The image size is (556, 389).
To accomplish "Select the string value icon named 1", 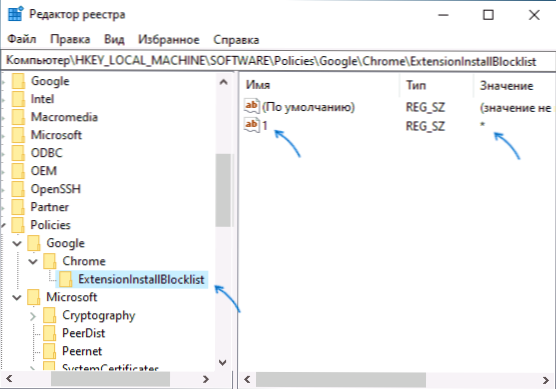I will [252, 125].
